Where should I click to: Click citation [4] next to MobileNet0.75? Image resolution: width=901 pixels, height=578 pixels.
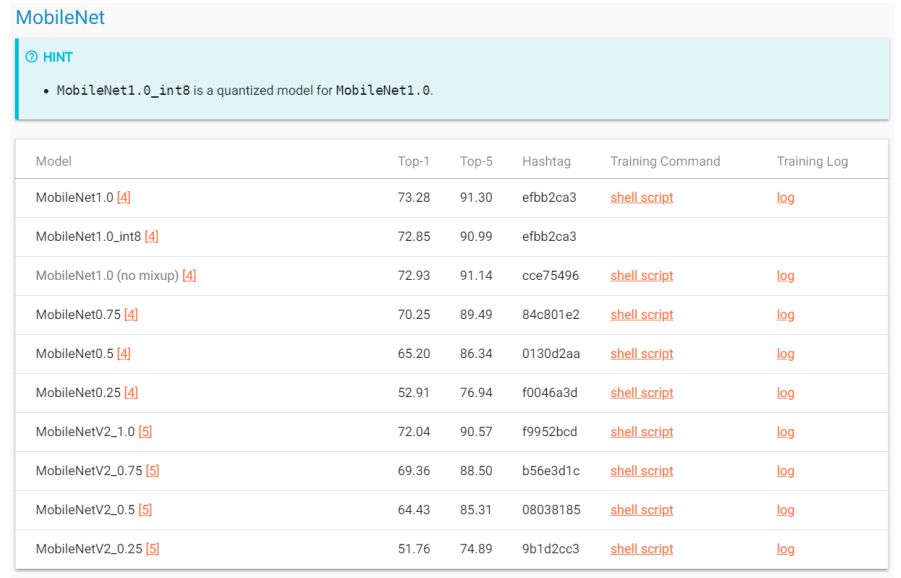pos(131,315)
